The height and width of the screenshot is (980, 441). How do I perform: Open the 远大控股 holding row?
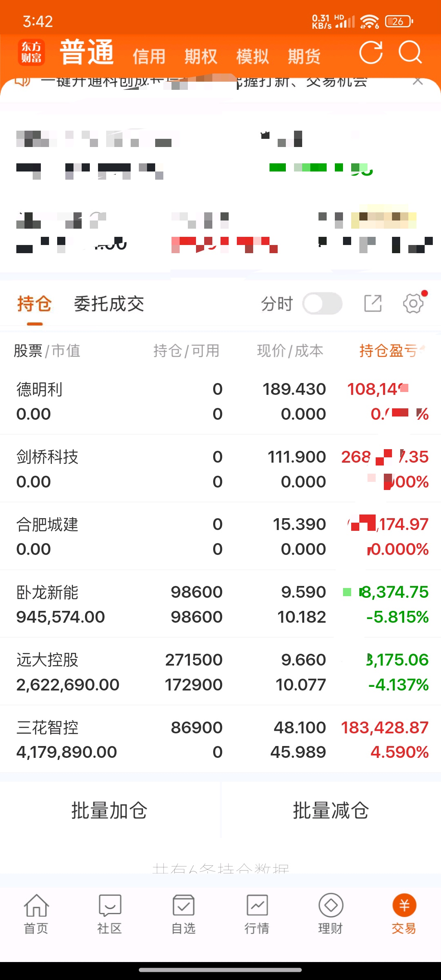pos(220,672)
